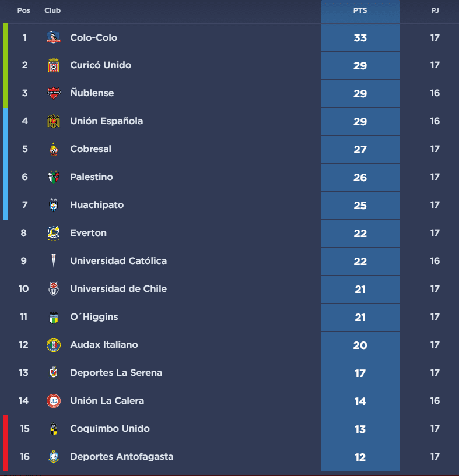This screenshot has width=459, height=476.
Task: Click the Palestino shield logo
Action: click(x=54, y=177)
